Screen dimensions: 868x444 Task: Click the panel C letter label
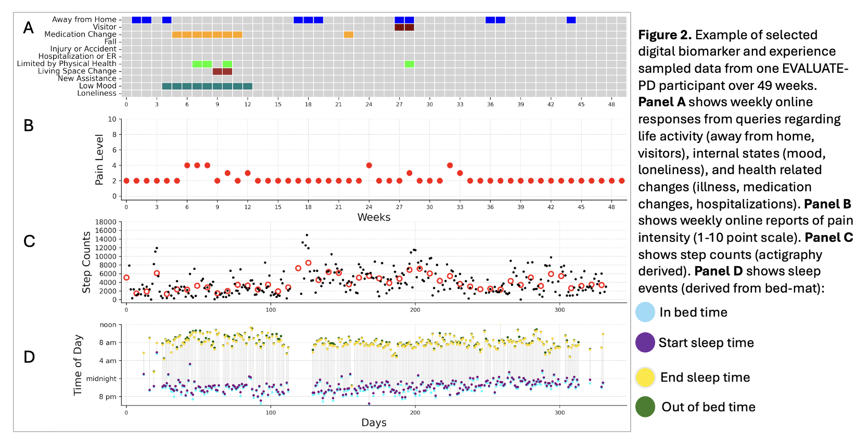[x=29, y=241]
